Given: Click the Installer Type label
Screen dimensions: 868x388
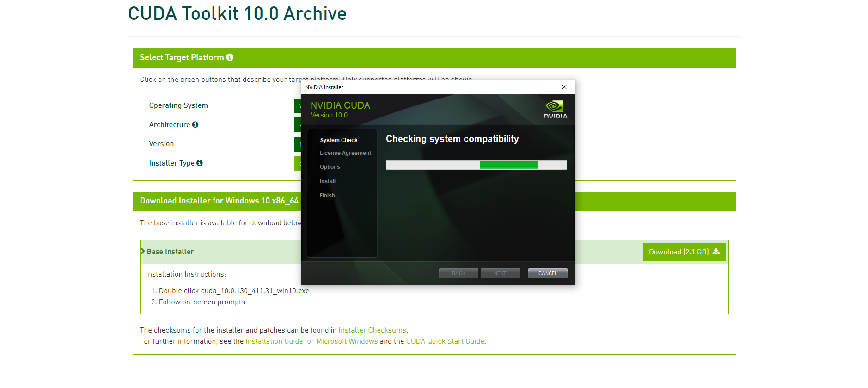Looking at the screenshot, I should coord(171,163).
